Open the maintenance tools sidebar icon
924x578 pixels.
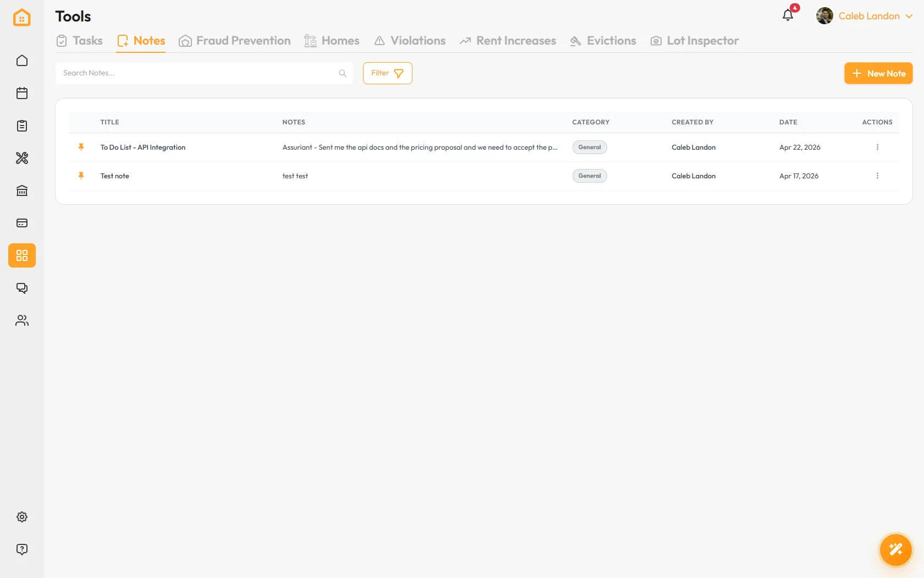[22, 158]
